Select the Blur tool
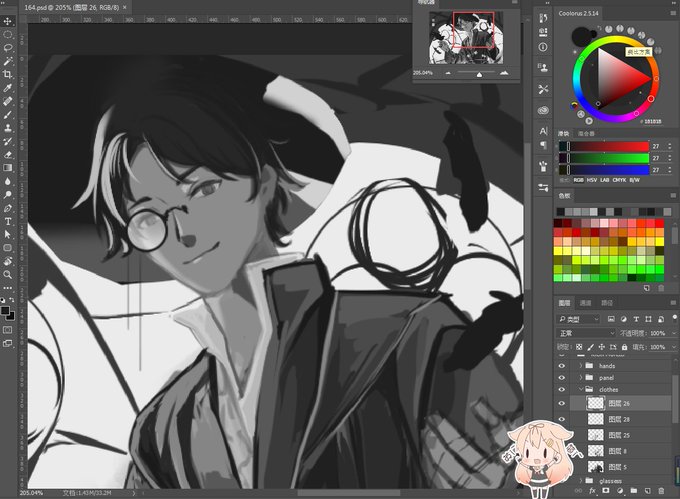The width and height of the screenshot is (680, 499). coord(8,181)
